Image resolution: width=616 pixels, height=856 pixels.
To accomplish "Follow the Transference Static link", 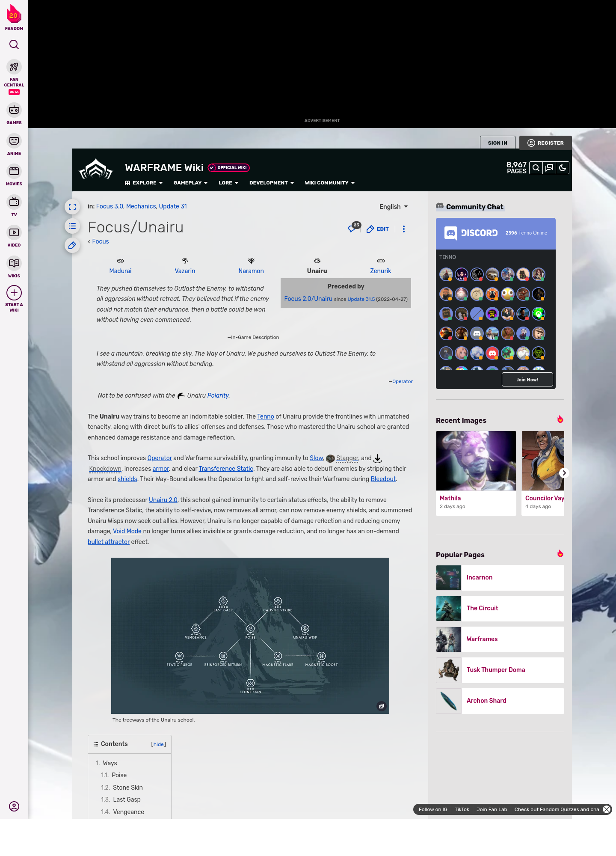I will (x=226, y=469).
